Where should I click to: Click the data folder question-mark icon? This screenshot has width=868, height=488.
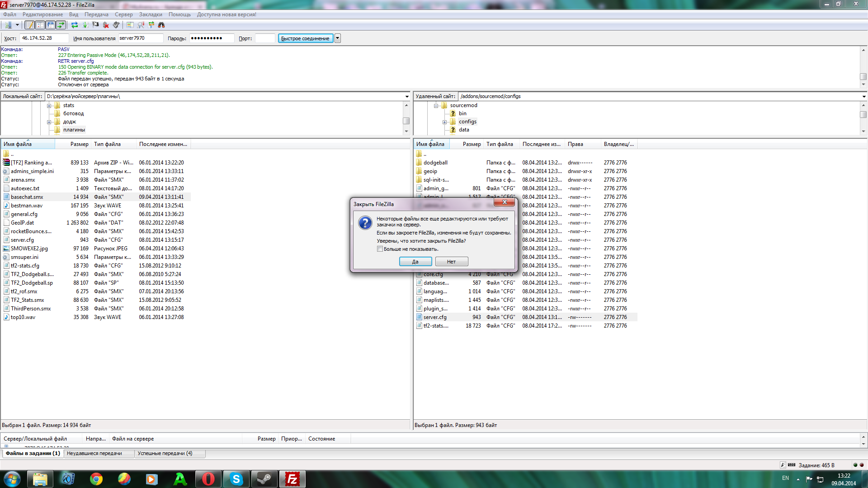pos(453,130)
